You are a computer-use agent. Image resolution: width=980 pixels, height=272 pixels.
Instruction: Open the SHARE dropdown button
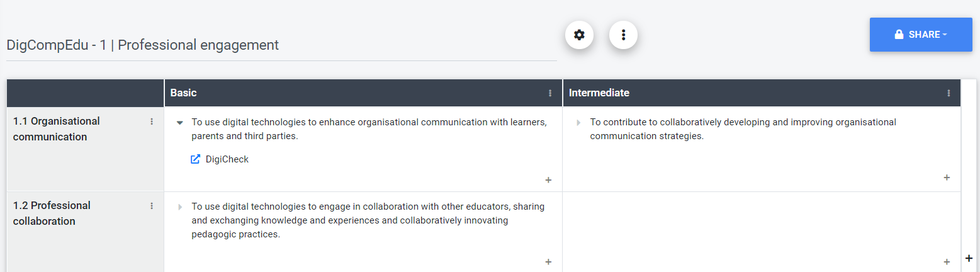[921, 35]
